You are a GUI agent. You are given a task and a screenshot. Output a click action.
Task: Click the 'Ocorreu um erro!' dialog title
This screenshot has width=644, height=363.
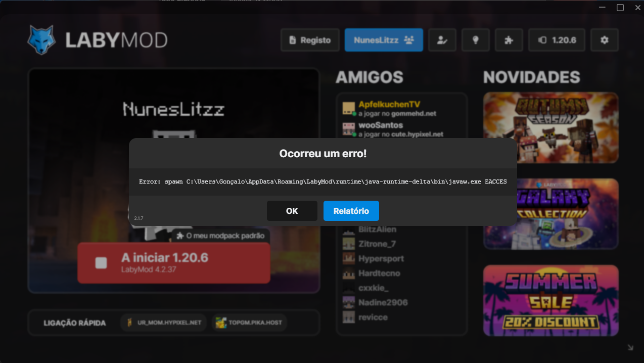tap(323, 153)
